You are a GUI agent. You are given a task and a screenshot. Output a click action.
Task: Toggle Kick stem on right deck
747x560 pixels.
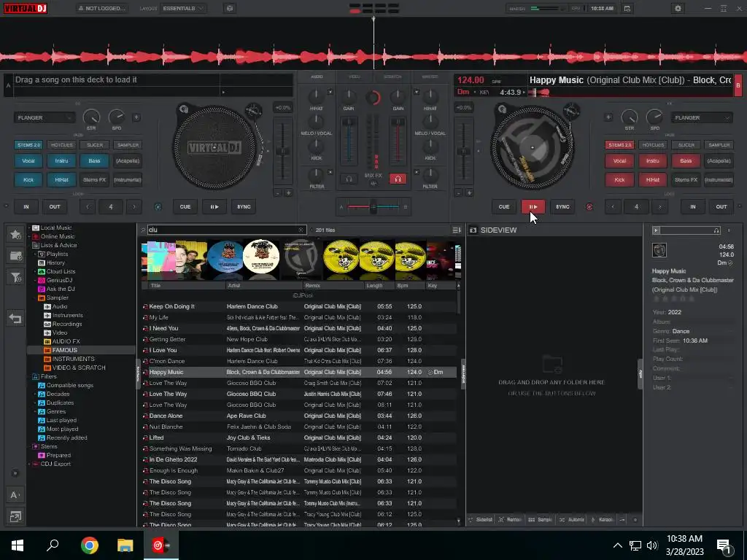pyautogui.click(x=619, y=180)
